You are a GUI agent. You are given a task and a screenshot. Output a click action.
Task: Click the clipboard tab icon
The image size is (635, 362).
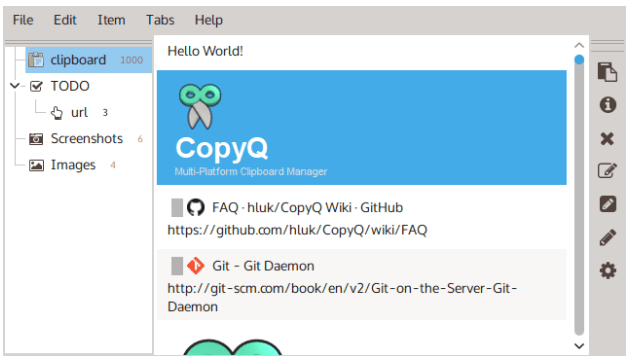(x=36, y=60)
